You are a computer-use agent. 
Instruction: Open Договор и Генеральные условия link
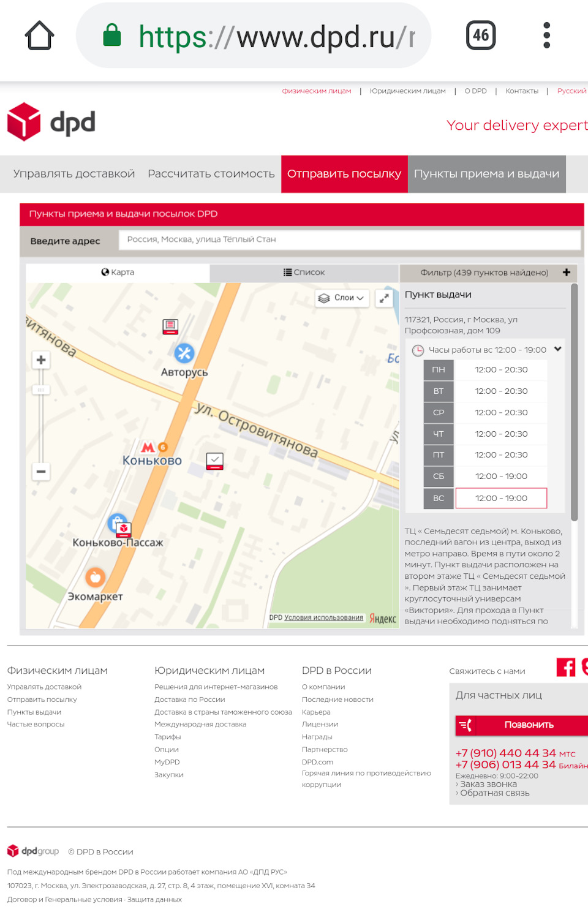pos(65,899)
